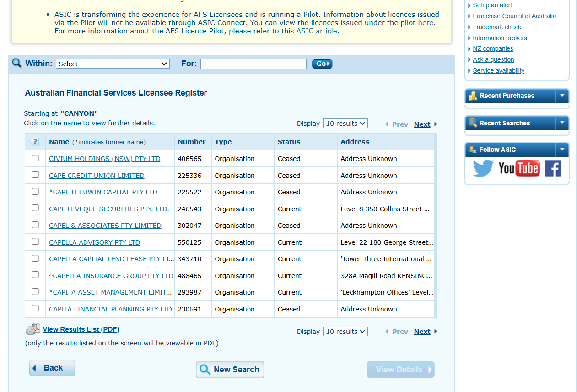Check the CAPE LEVEQUE SECURITIES row checkbox
Image resolution: width=577 pixels, height=392 pixels.
tap(35, 208)
